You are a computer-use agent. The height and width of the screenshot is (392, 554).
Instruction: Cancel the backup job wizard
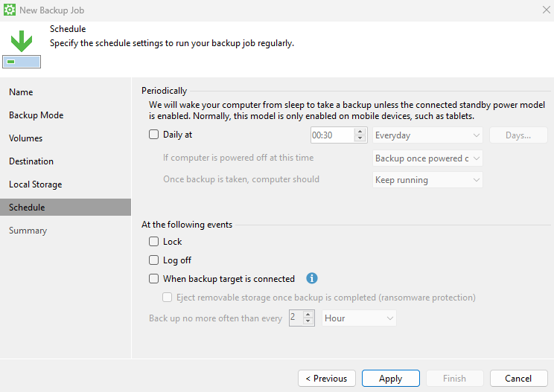[518, 379]
